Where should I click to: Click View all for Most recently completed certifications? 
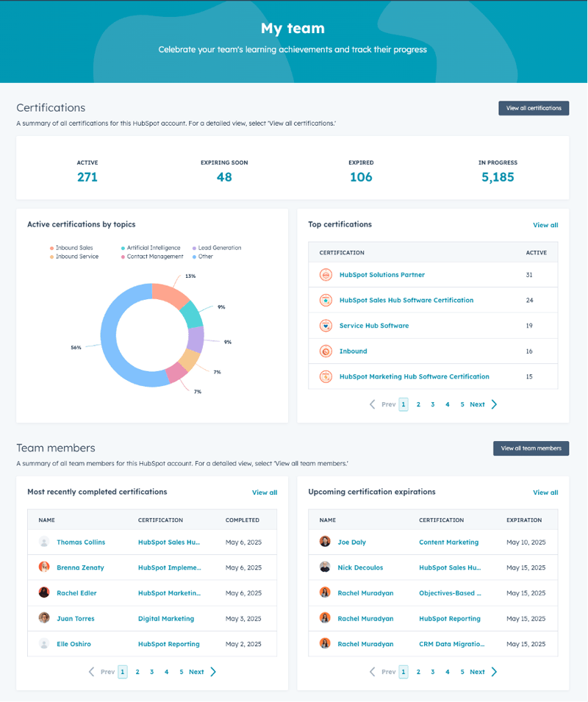point(265,493)
